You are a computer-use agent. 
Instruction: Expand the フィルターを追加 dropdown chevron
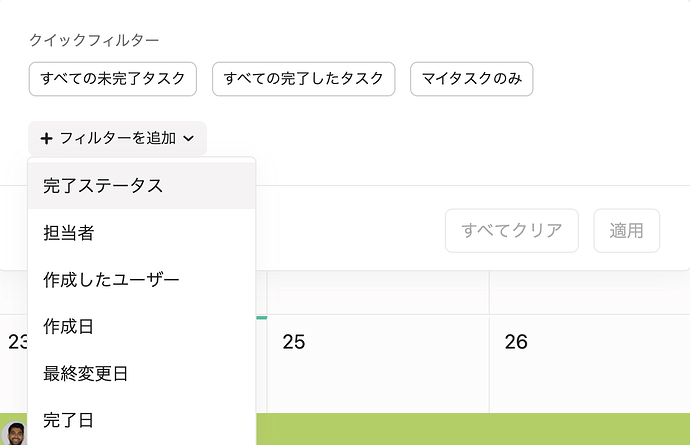click(x=189, y=139)
